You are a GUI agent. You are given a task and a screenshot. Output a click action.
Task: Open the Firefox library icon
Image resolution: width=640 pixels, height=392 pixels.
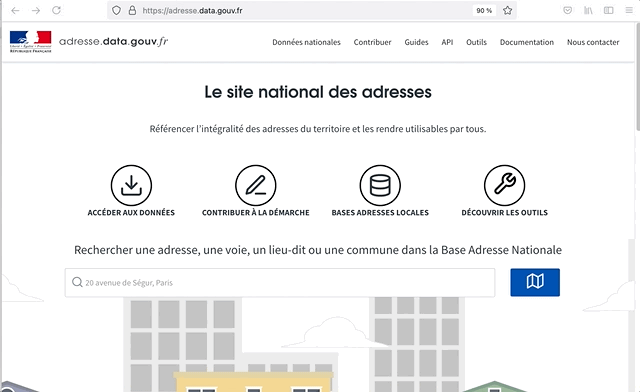588,10
